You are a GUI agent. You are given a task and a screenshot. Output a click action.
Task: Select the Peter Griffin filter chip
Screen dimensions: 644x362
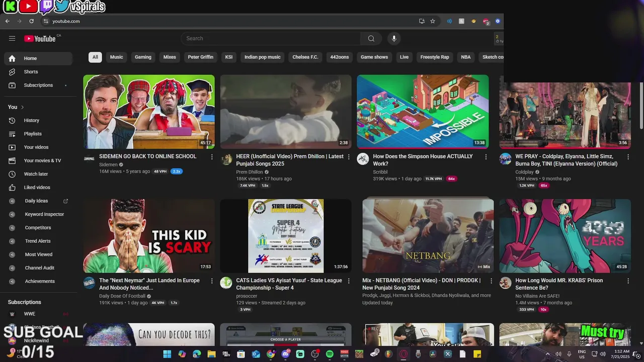[x=201, y=57]
